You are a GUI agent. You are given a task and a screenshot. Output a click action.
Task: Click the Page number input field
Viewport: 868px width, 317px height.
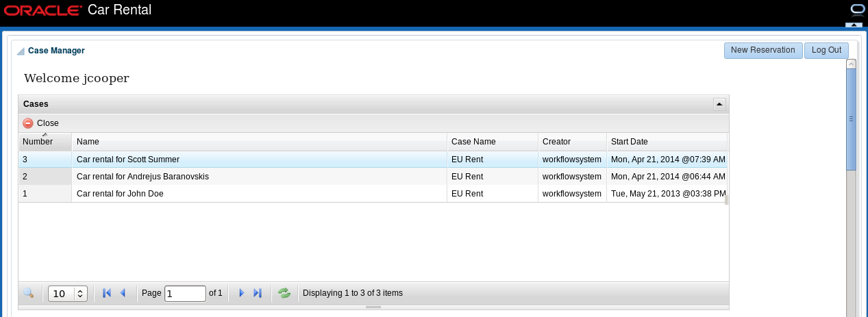click(185, 294)
